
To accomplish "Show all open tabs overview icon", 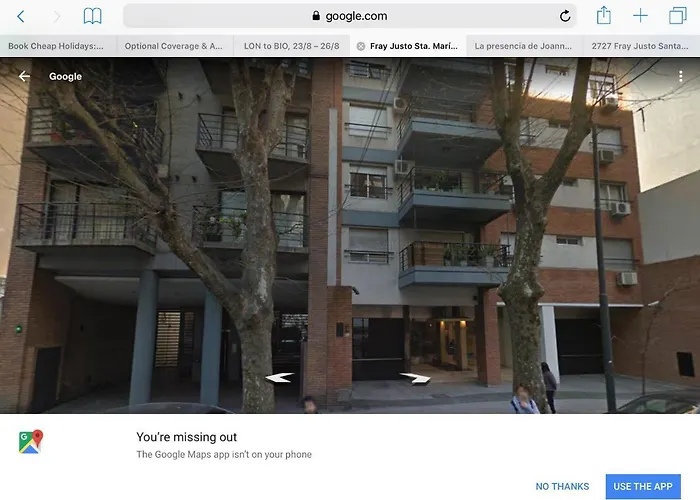I will tap(678, 16).
